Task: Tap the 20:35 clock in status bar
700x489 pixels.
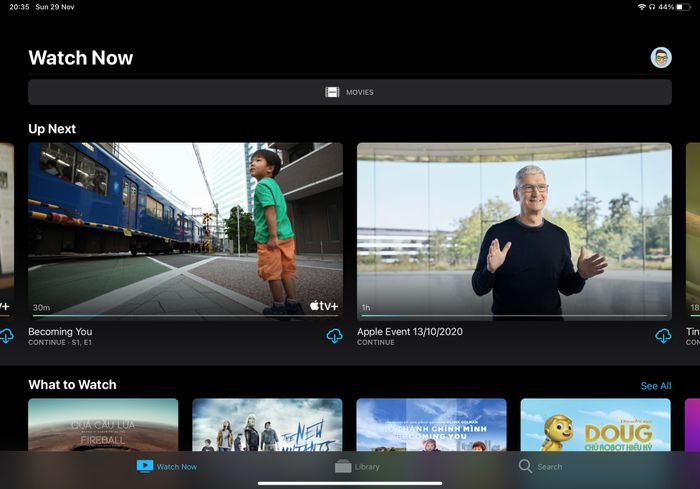Action: click(19, 7)
